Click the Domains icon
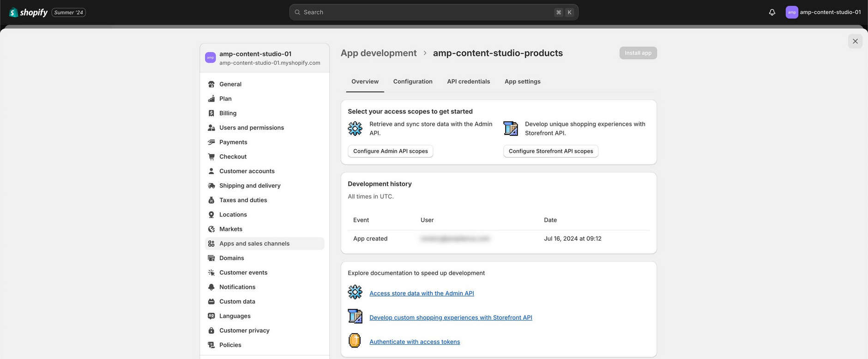The image size is (868, 359). pyautogui.click(x=211, y=258)
